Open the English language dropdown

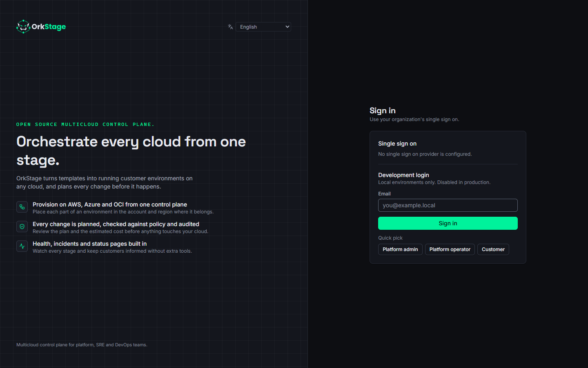(263, 27)
